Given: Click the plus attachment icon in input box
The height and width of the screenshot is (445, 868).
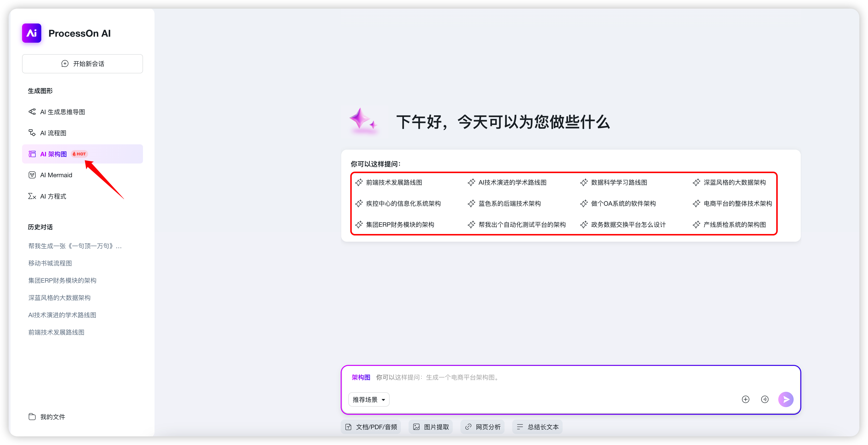Looking at the screenshot, I should click(x=746, y=399).
